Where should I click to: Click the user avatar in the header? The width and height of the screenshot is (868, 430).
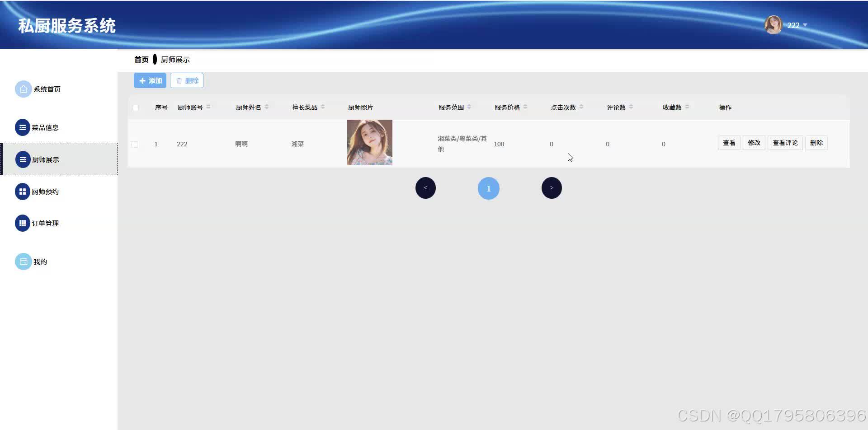(773, 25)
